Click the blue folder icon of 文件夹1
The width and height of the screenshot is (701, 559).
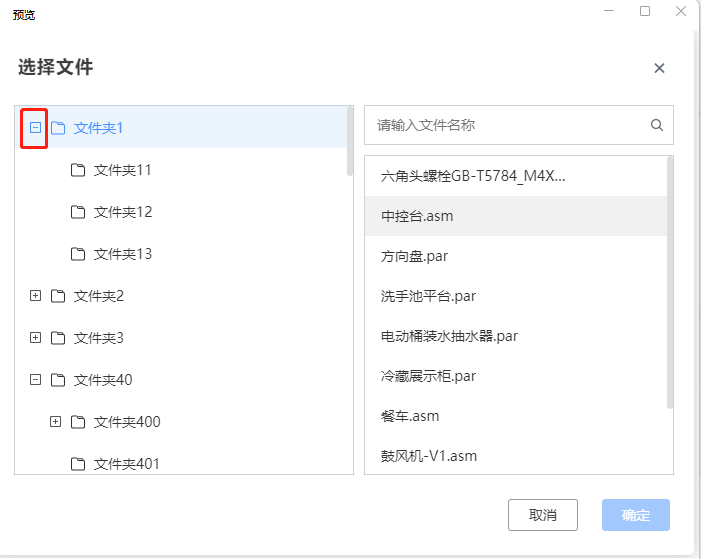(x=58, y=128)
